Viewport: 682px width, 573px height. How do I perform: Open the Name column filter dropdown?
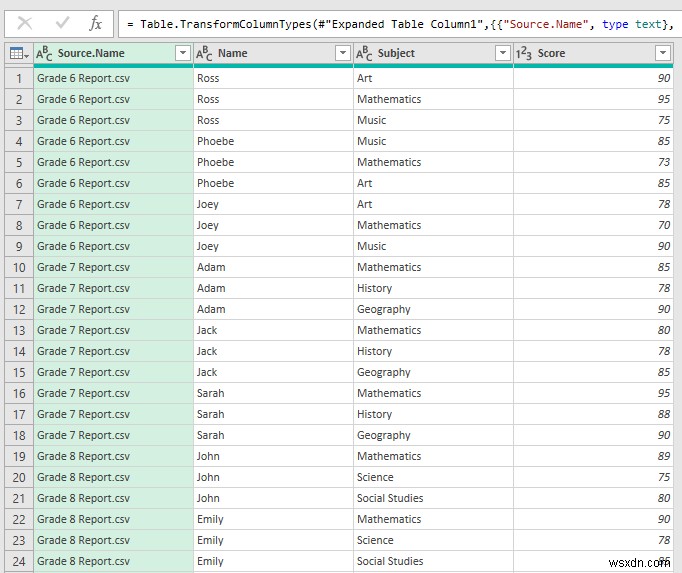pos(343,53)
